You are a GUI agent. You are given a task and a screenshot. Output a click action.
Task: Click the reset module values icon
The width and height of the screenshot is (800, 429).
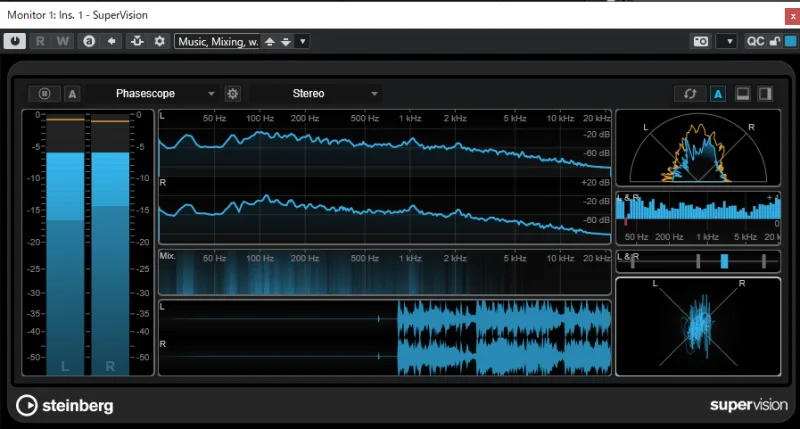[x=689, y=94]
